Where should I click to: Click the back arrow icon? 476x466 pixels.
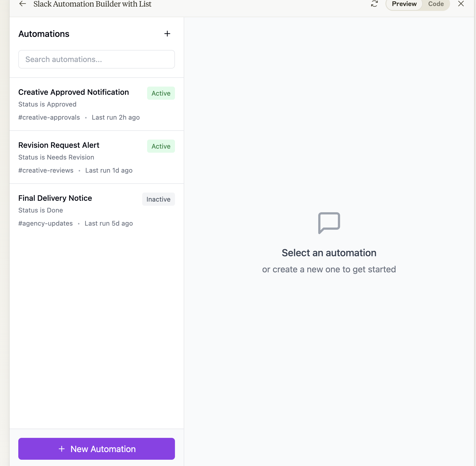tap(23, 4)
